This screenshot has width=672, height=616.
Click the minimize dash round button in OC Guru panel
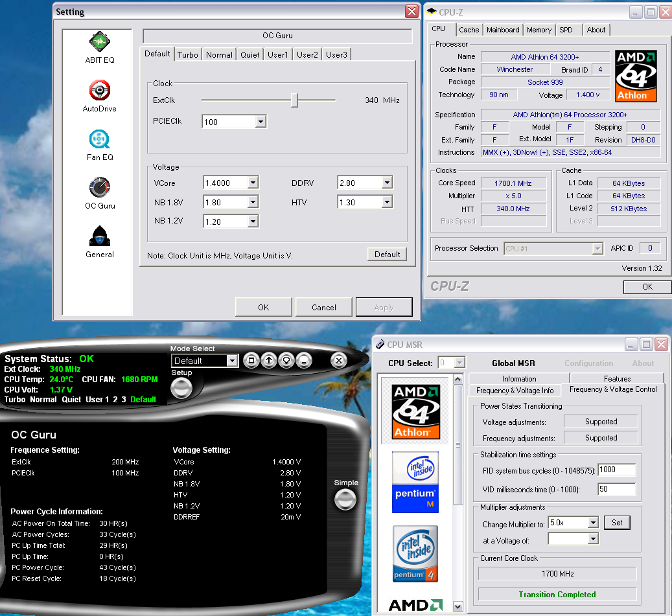tap(304, 361)
